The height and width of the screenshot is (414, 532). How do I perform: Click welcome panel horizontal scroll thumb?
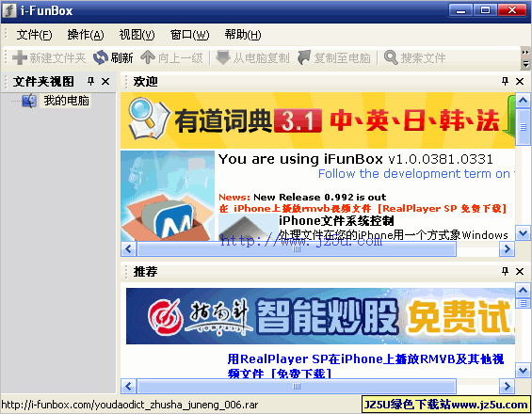click(x=297, y=249)
